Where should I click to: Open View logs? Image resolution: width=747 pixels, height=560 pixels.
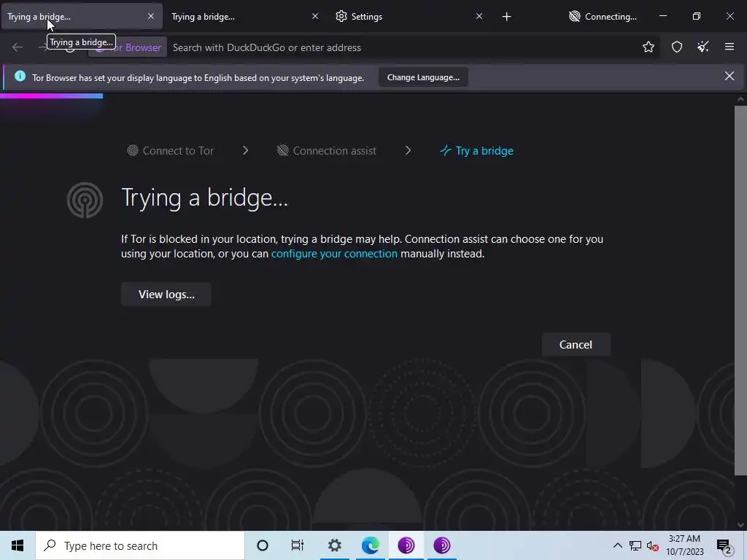pyautogui.click(x=166, y=295)
